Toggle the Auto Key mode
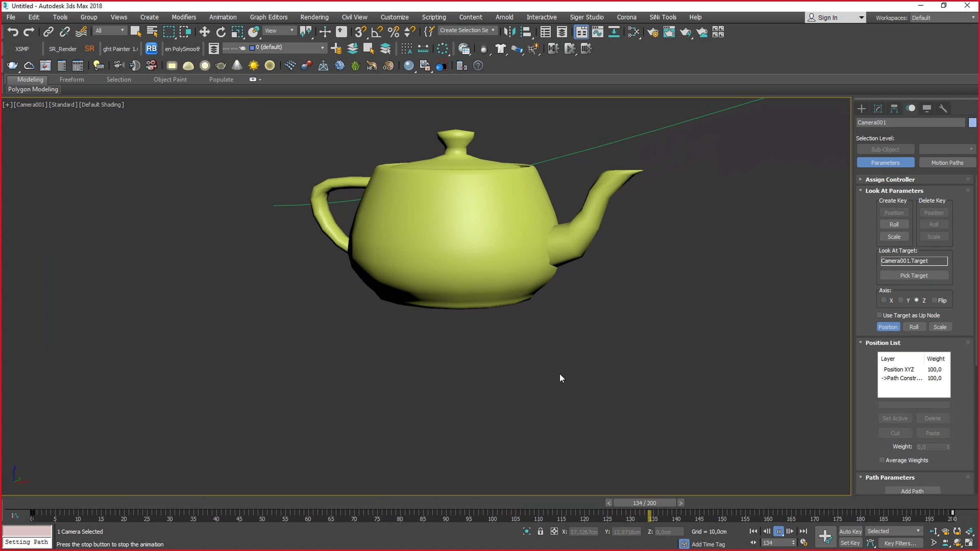 pyautogui.click(x=851, y=531)
